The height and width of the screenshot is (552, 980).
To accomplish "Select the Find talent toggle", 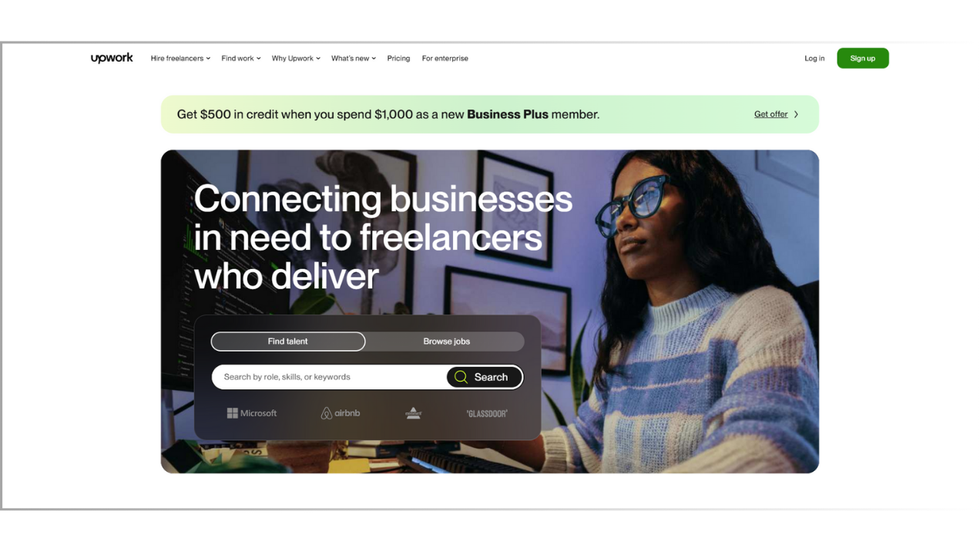I will click(288, 342).
